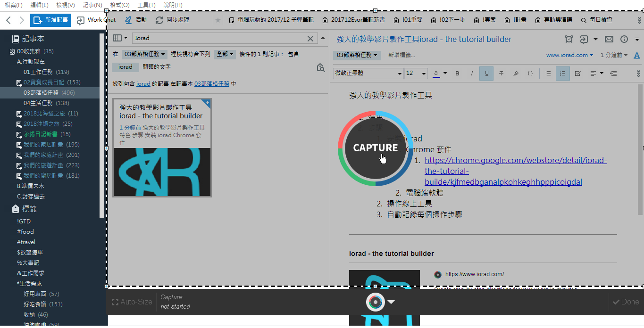The image size is (644, 328).
Task: Open the iorad tutorial builder note card
Action: click(x=162, y=148)
